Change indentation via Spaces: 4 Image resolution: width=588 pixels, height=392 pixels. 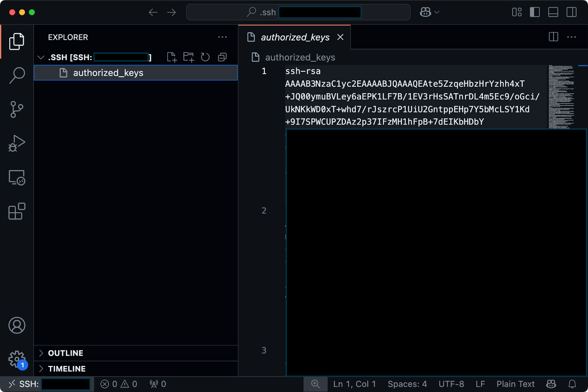(x=407, y=384)
